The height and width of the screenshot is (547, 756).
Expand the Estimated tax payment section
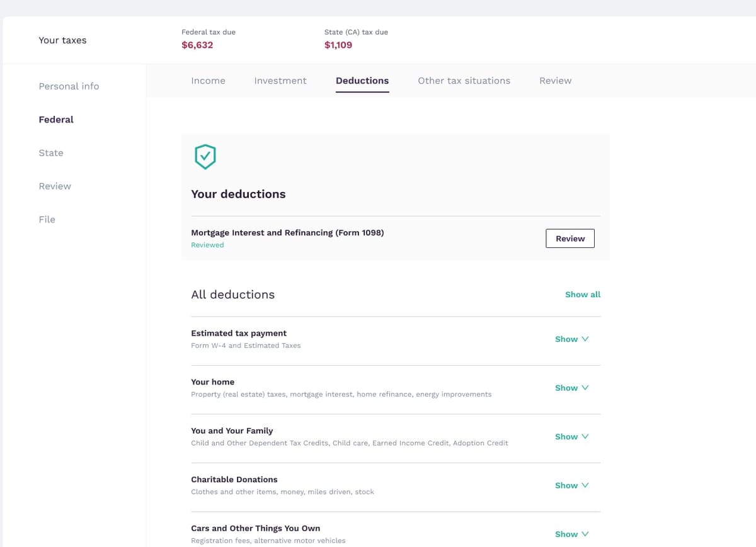click(x=571, y=339)
